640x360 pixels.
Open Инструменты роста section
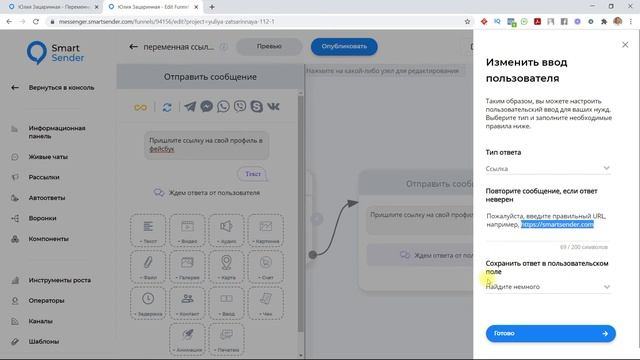(x=60, y=280)
